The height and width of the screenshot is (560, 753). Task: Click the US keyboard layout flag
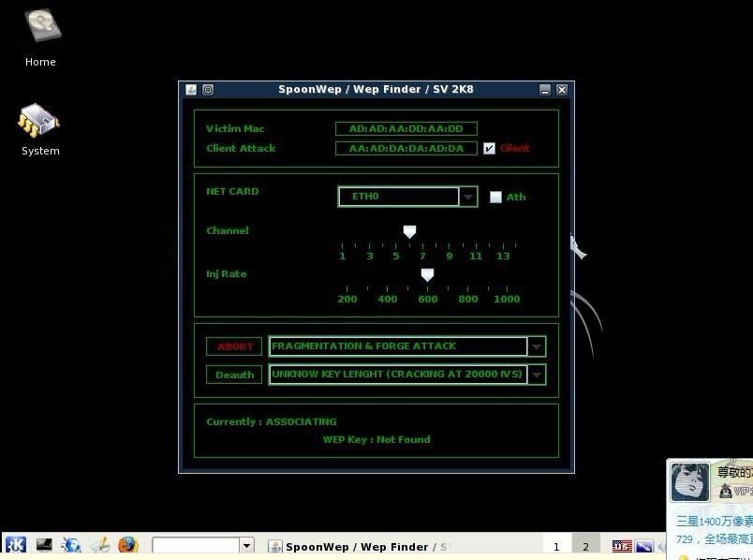(622, 546)
